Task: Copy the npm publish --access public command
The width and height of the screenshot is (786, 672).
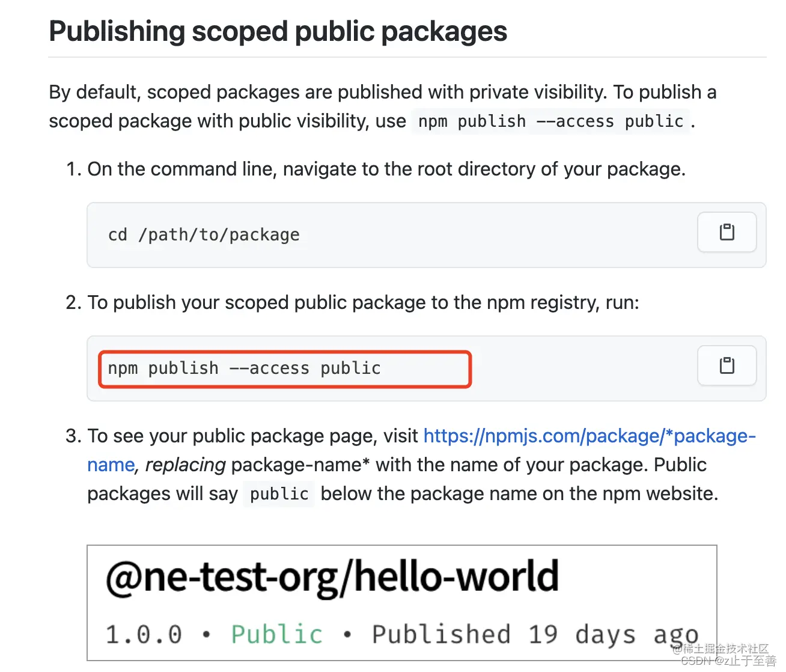Action: click(x=727, y=365)
